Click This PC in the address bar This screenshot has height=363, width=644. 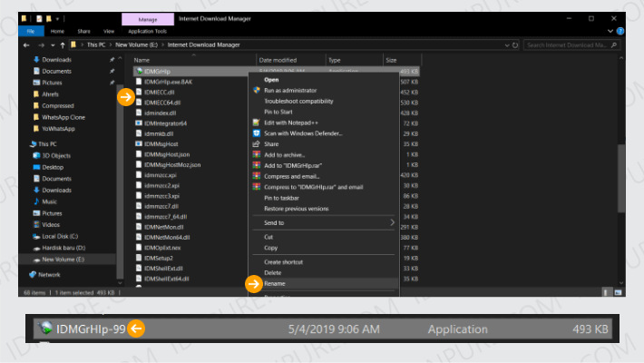tap(96, 44)
